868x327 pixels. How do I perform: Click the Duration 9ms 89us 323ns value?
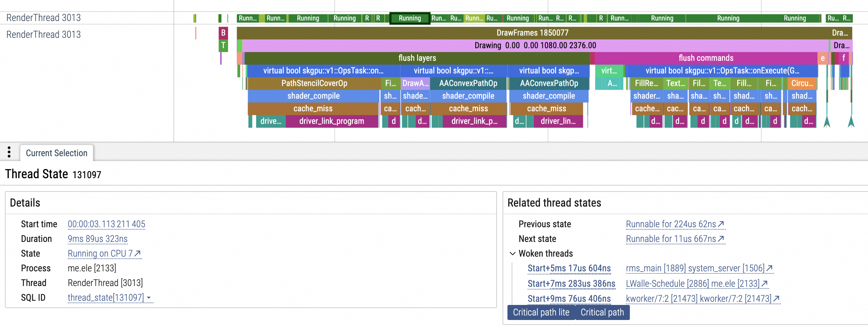coord(98,239)
